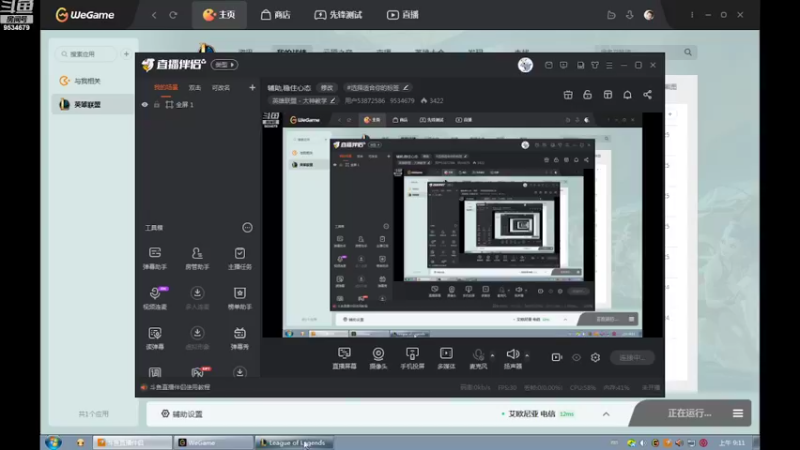
Task: Open 直播伴侣 settings gear
Action: 595,358
